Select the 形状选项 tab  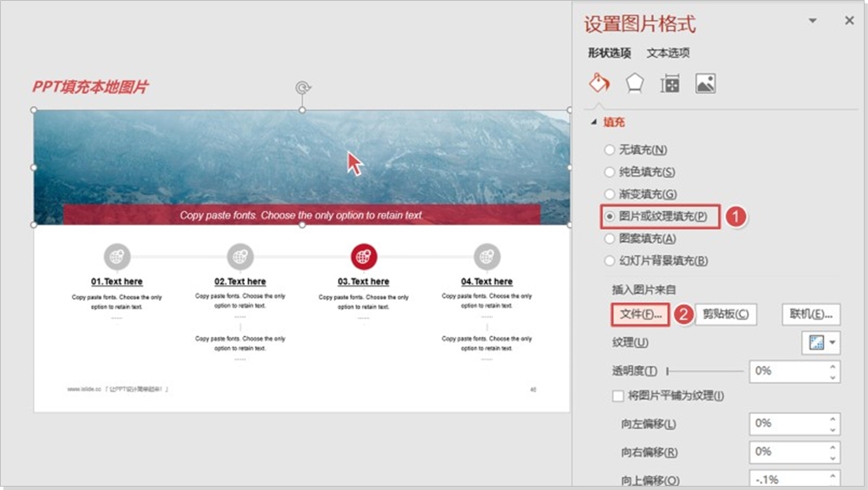pyautogui.click(x=610, y=53)
